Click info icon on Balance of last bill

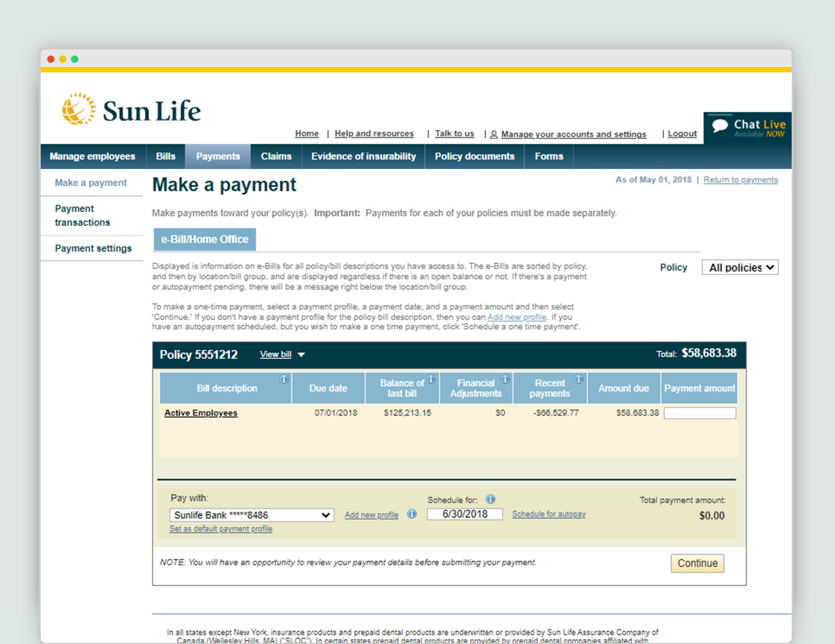[x=431, y=379]
